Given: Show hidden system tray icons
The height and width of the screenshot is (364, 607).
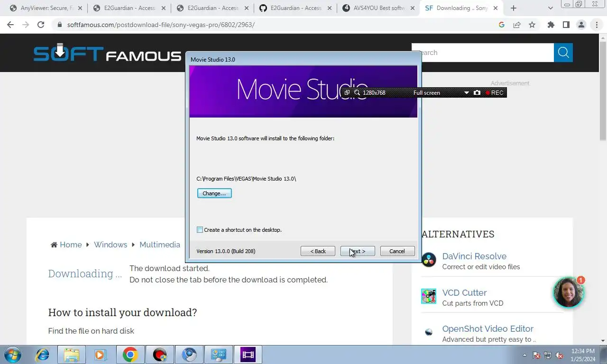Looking at the screenshot, I should click(524, 355).
